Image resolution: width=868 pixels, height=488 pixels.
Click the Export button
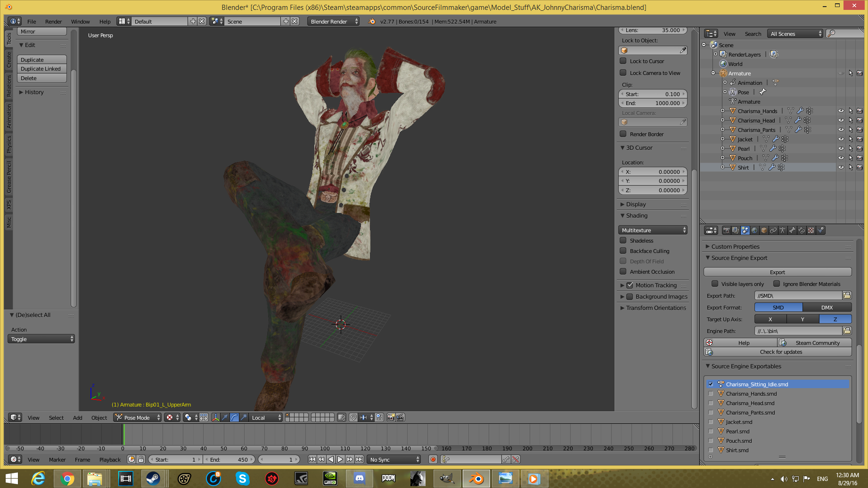pos(777,272)
